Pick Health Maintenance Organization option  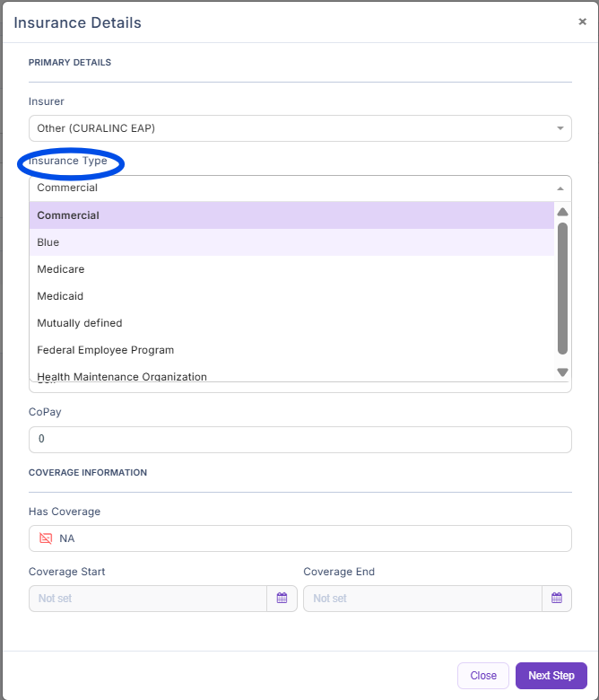[x=291, y=376]
